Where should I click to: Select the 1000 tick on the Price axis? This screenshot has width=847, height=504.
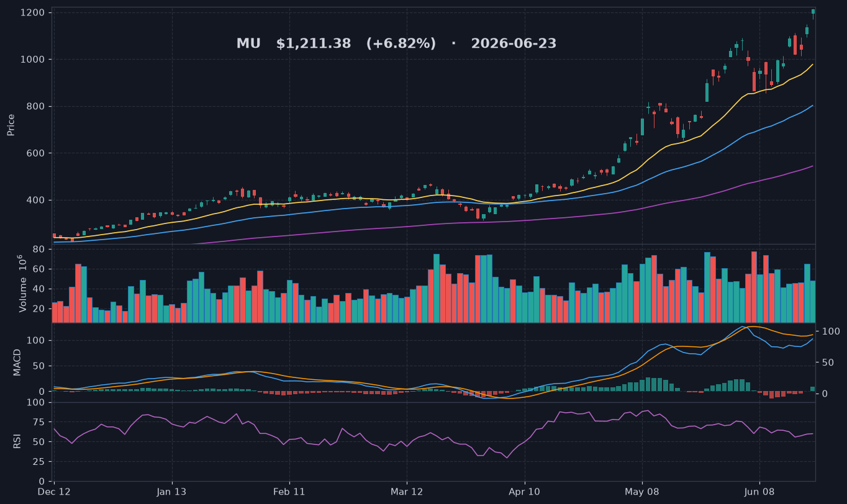point(32,60)
